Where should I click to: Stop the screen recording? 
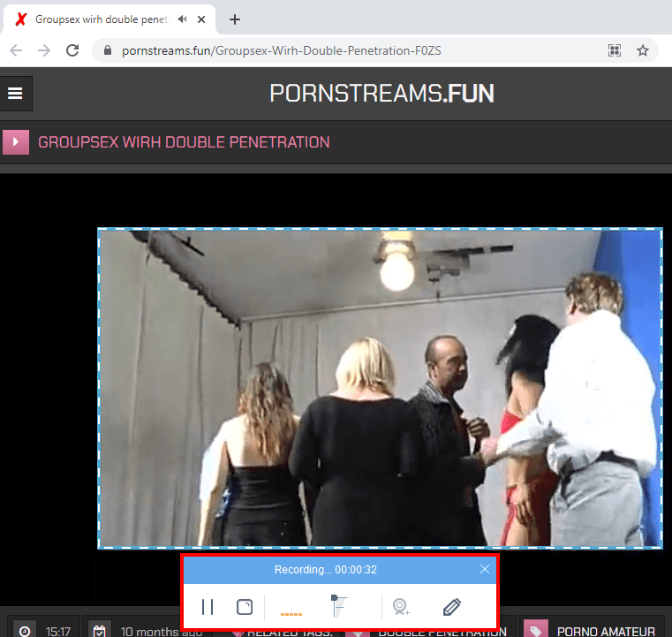point(245,607)
